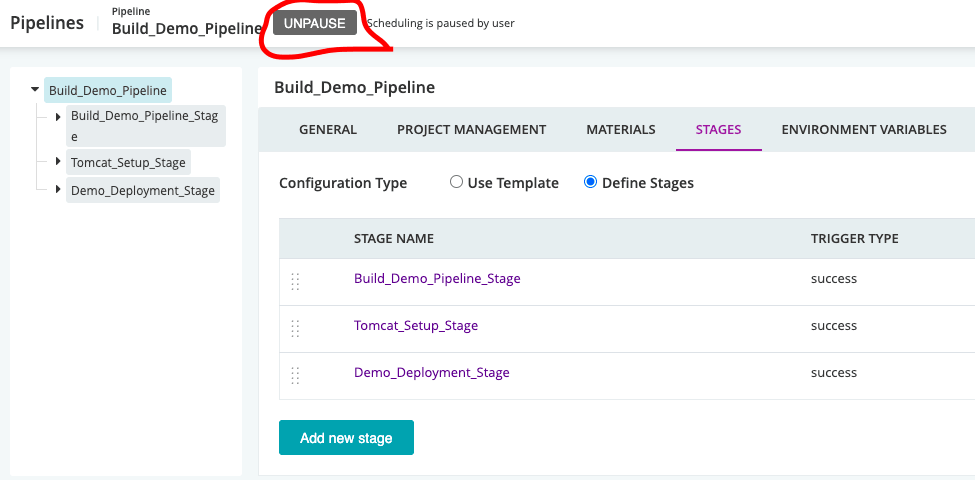Open the Environment Variables tab
Image resolution: width=975 pixels, height=480 pixels.
click(x=863, y=129)
